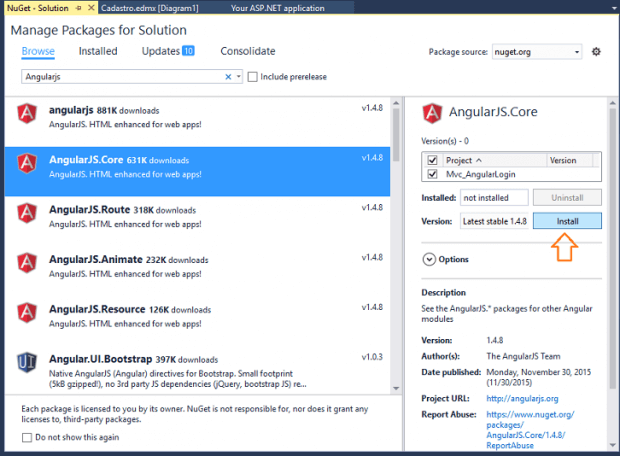Switch to the Installed tab
The height and width of the screenshot is (456, 620).
(x=98, y=51)
